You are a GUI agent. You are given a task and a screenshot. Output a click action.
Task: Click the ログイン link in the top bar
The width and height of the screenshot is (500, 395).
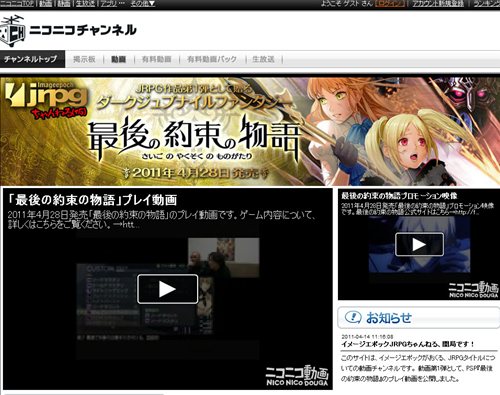point(390,4)
